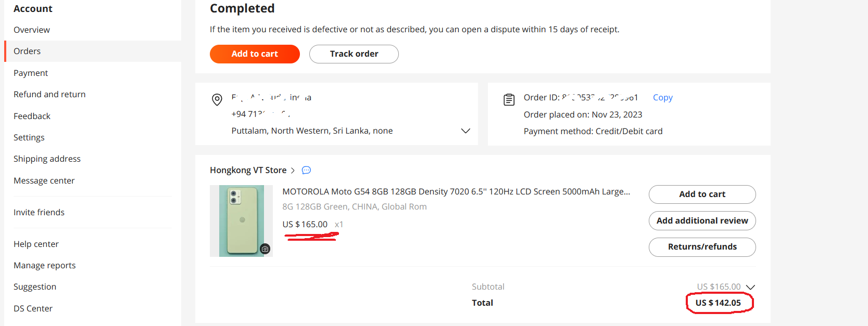This screenshot has width=868, height=326.
Task: Open Payment in sidebar
Action: point(31,73)
